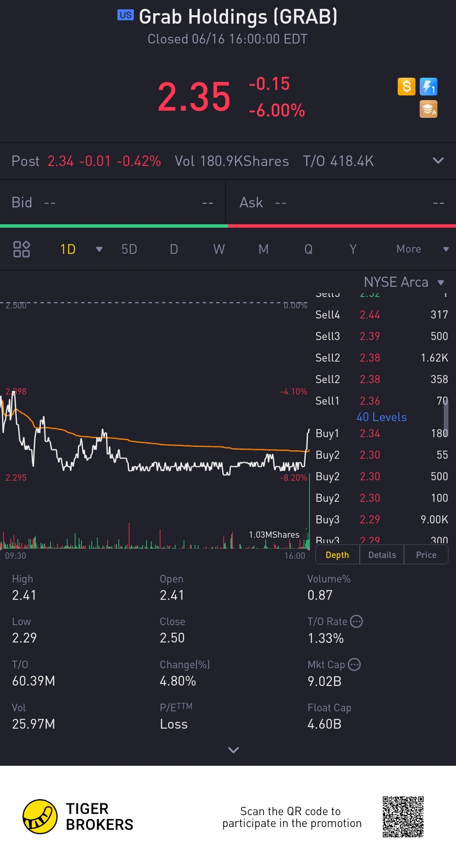Tap the Tiger Brokers logo
This screenshot has height=868, width=456.
78,816
